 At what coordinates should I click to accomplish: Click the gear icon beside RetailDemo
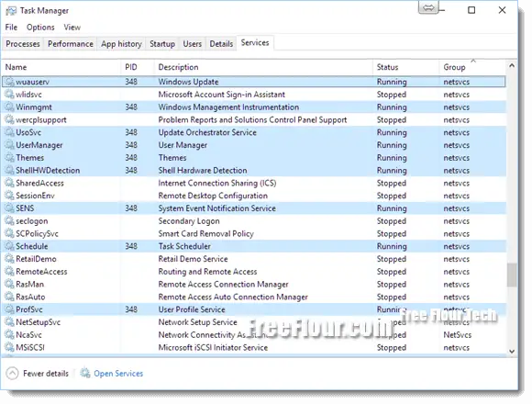pos(9,259)
